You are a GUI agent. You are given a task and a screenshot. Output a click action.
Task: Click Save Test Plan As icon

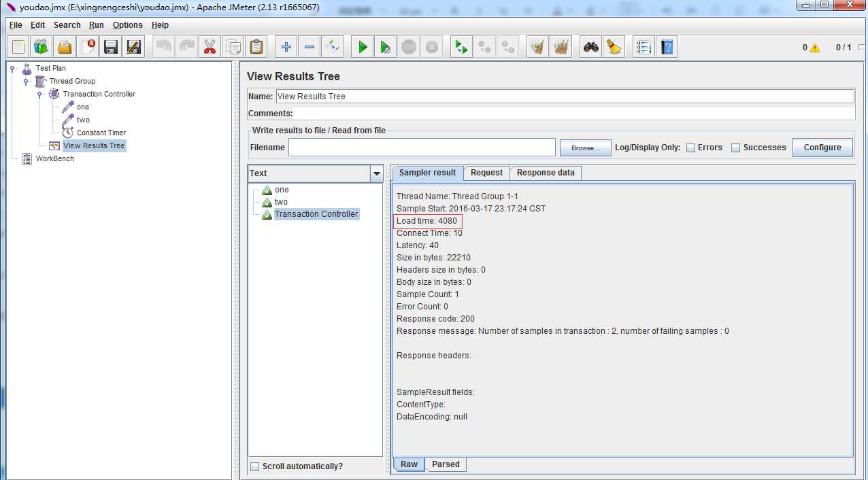134,47
